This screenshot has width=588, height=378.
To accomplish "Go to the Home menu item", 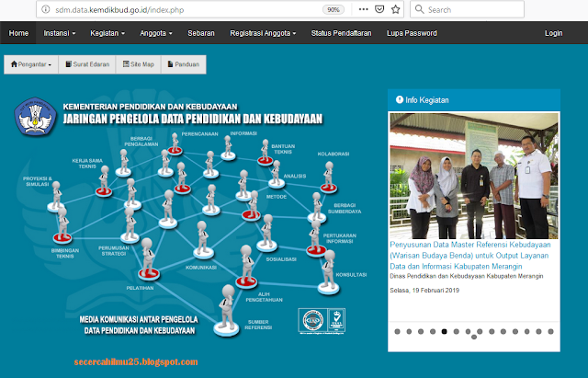I will (18, 33).
